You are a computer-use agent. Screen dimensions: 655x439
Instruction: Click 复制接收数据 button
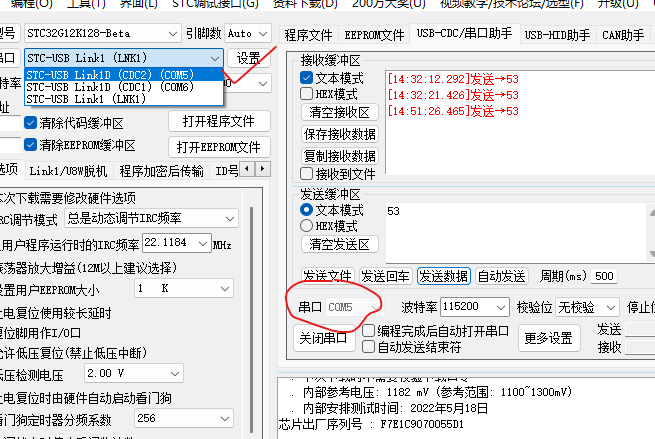tap(340, 156)
